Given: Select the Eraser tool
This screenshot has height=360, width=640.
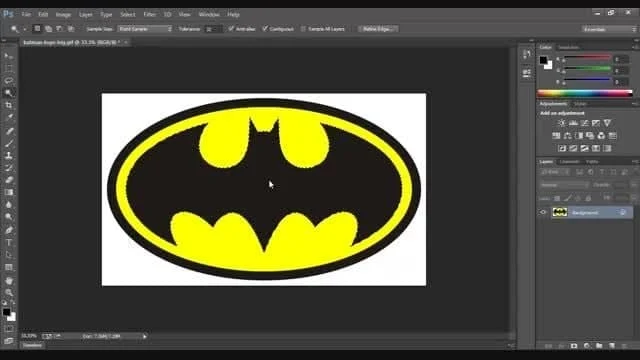Looking at the screenshot, I should [9, 180].
